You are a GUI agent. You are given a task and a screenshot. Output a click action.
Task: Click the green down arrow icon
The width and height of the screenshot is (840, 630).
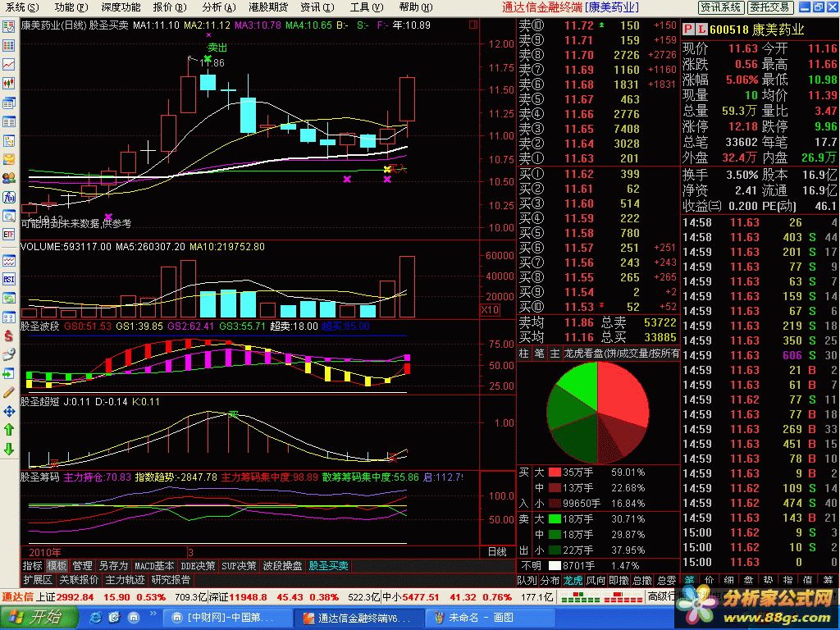[x=9, y=449]
